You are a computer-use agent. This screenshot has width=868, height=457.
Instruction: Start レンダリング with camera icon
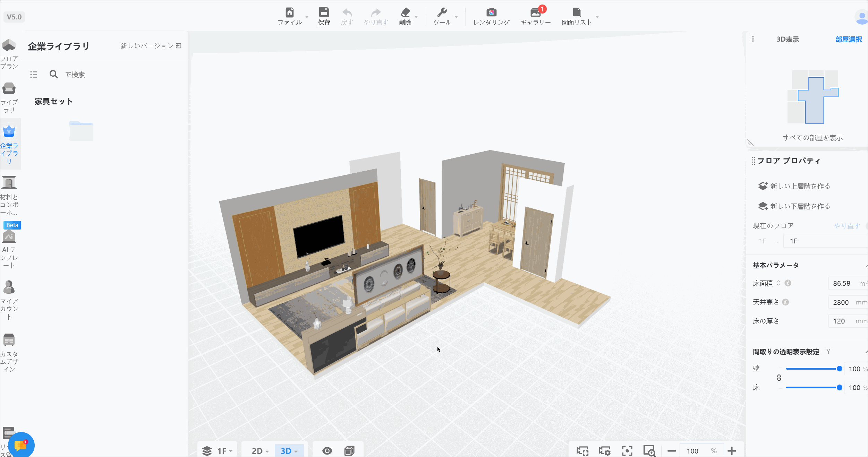pos(491,12)
